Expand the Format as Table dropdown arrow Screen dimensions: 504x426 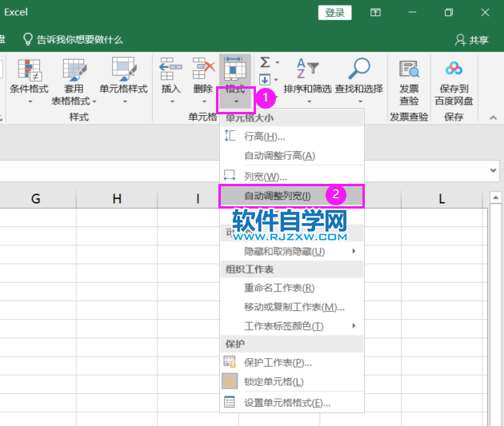click(94, 102)
